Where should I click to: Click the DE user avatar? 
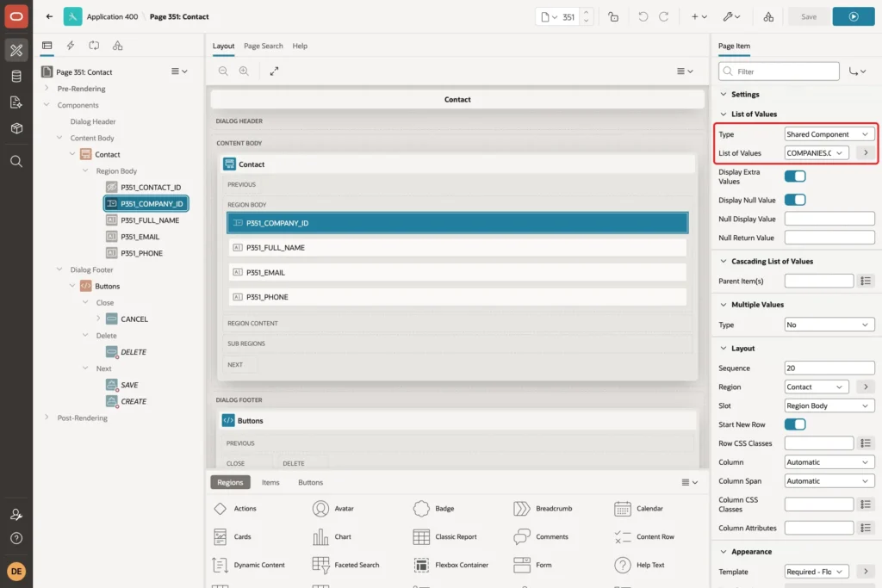16,571
